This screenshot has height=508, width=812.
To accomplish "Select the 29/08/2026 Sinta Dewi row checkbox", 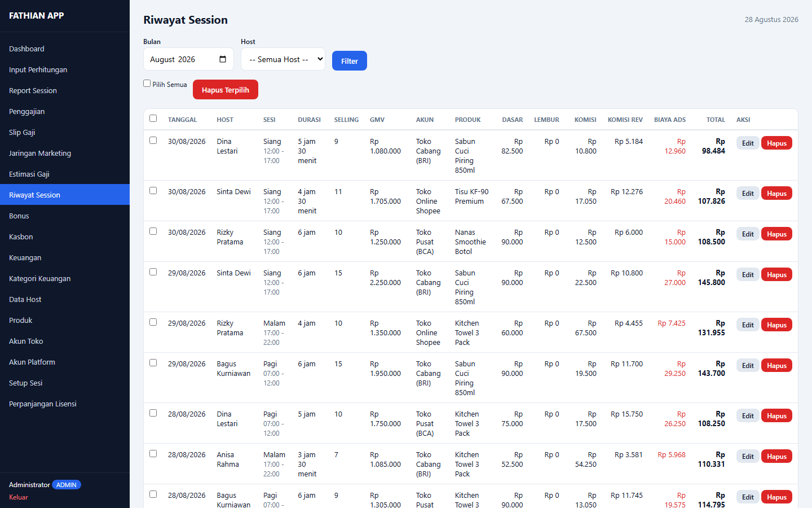I will [x=153, y=271].
